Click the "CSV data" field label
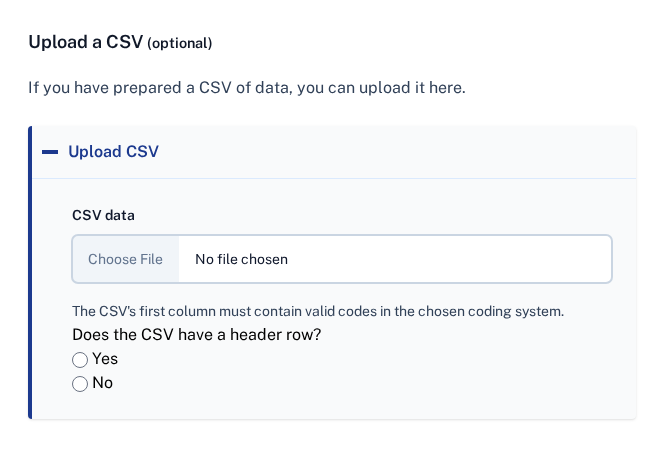This screenshot has height=463, width=664. 103,215
